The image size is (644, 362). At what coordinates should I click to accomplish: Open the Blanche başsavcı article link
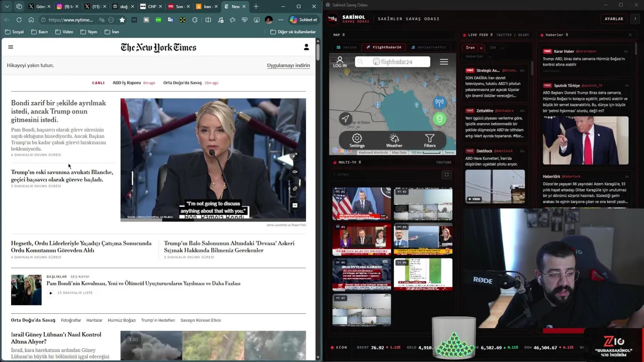(62, 175)
